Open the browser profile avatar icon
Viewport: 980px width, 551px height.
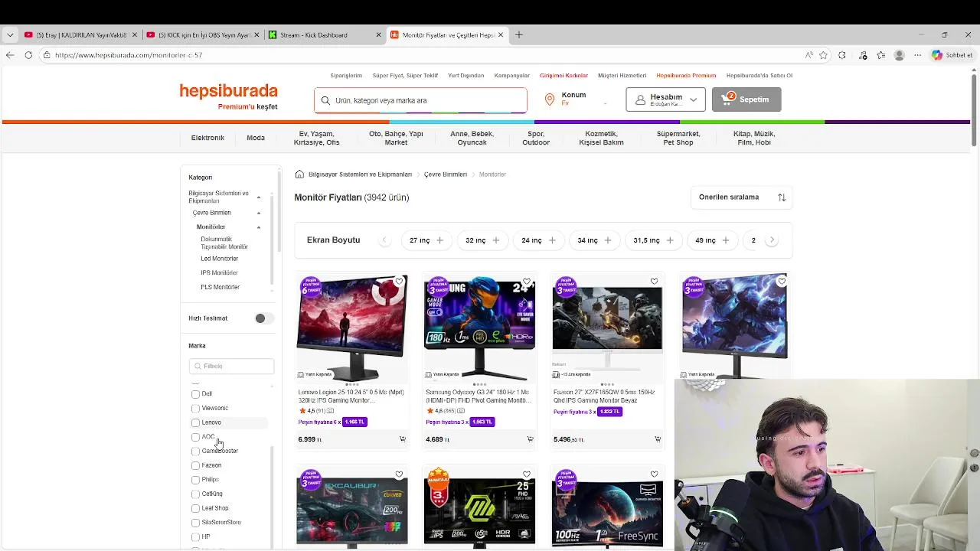pos(899,55)
